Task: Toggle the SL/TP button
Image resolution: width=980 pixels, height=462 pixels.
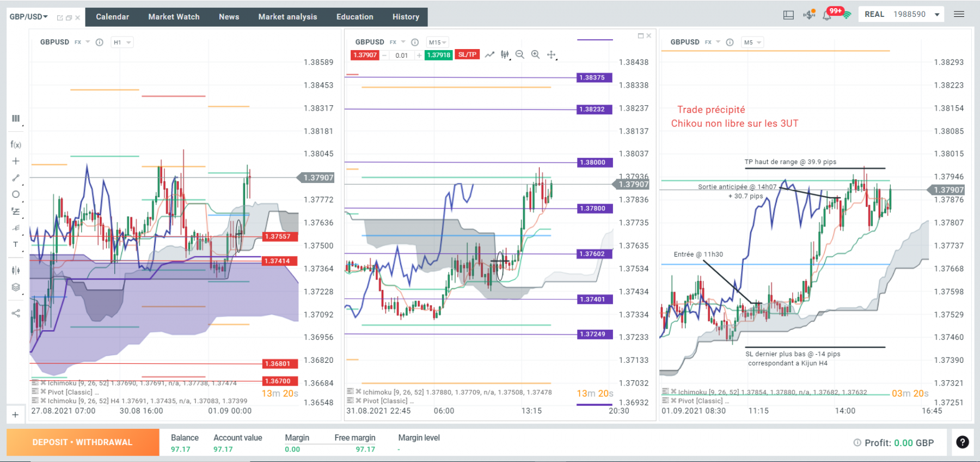Action: coord(467,55)
